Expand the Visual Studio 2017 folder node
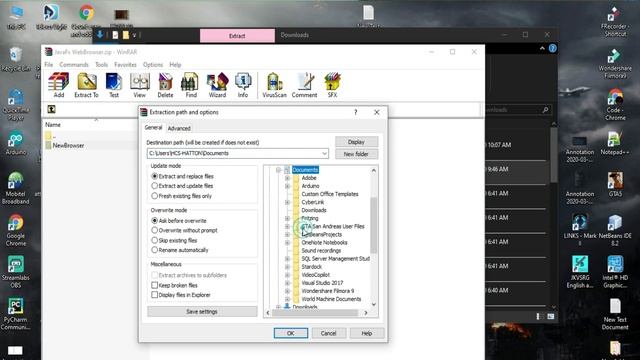The width and height of the screenshot is (640, 360). [287, 283]
